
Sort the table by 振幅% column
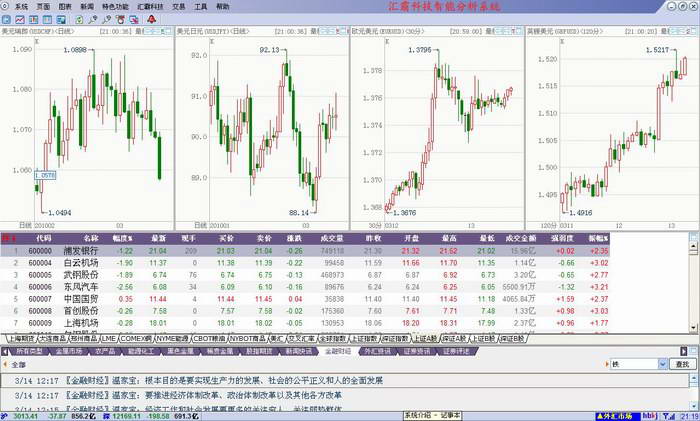coord(598,238)
